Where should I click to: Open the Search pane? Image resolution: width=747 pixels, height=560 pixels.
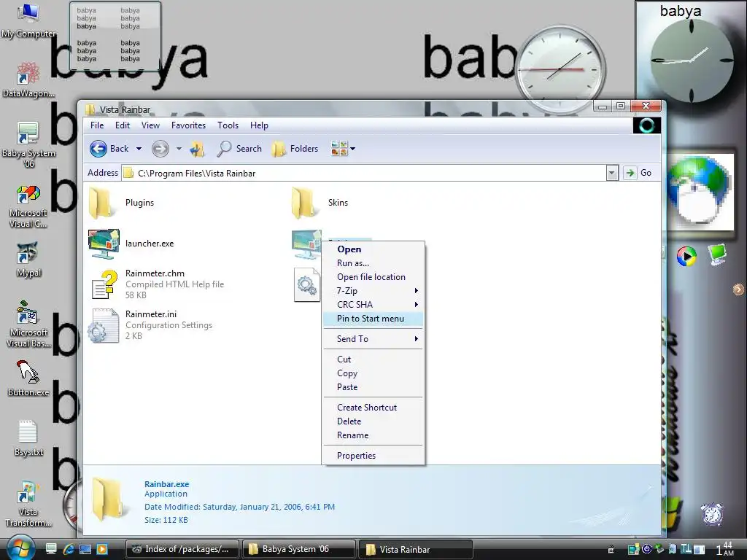click(x=239, y=149)
